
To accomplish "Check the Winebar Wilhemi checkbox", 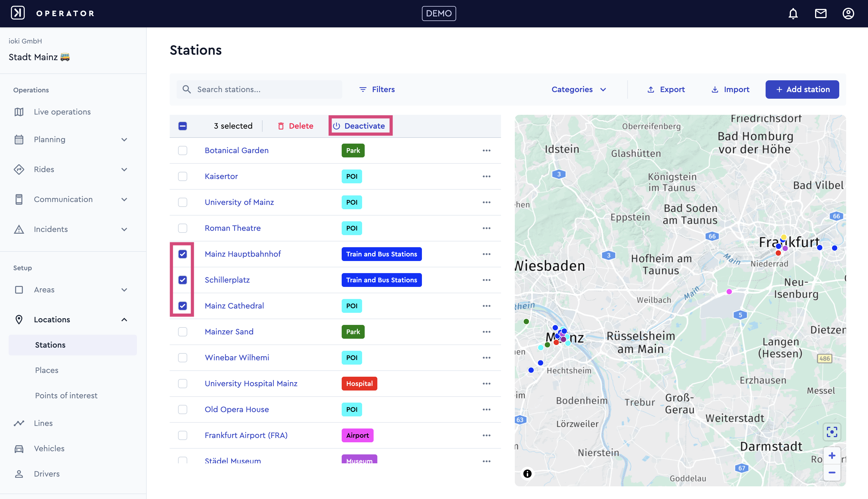I will coord(183,358).
